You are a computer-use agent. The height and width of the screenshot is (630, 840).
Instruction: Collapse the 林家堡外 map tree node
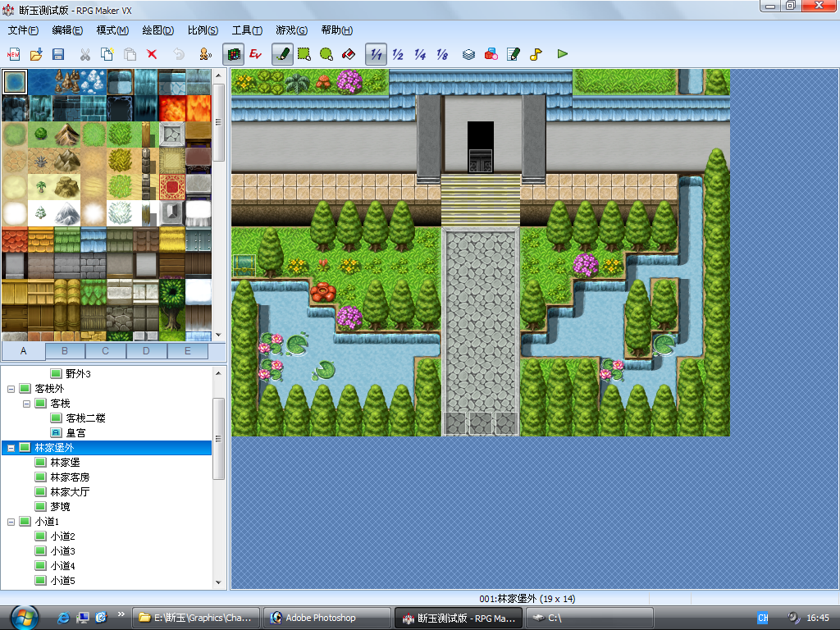click(x=11, y=448)
